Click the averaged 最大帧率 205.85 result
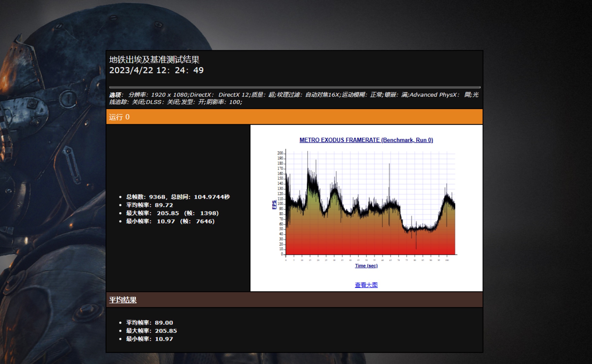Image resolution: width=592 pixels, height=364 pixels. pyautogui.click(x=151, y=331)
